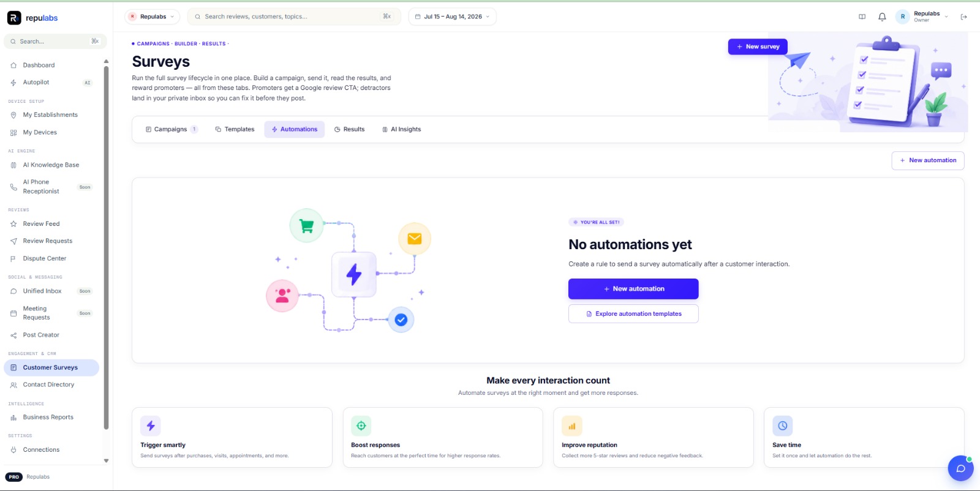Click the purple New automation button
980x491 pixels.
tap(633, 289)
